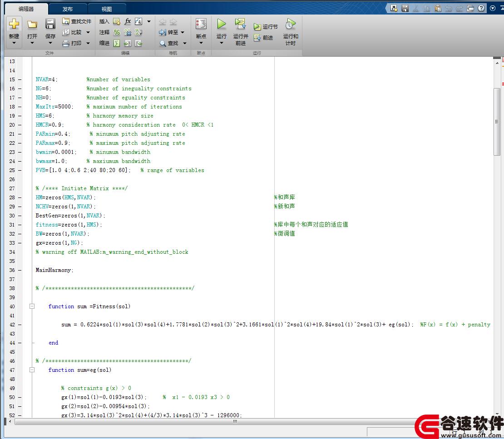Expand the 保存 (Save) dropdown arrow
Screen dimensions: 504x439
coord(50,43)
